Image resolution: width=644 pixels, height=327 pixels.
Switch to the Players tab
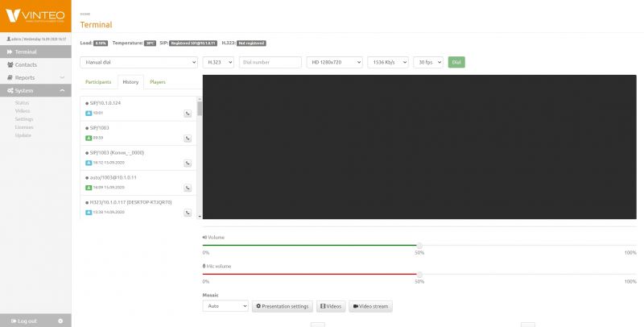[x=158, y=82]
